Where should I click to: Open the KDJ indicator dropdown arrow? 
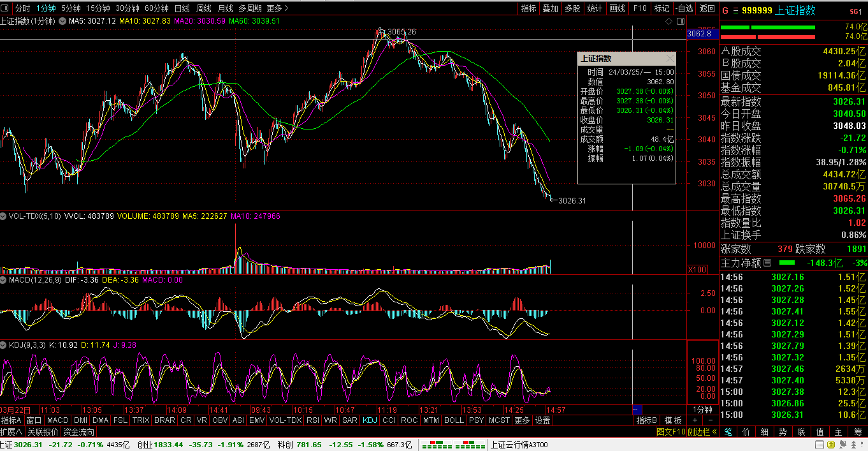pos(4,345)
